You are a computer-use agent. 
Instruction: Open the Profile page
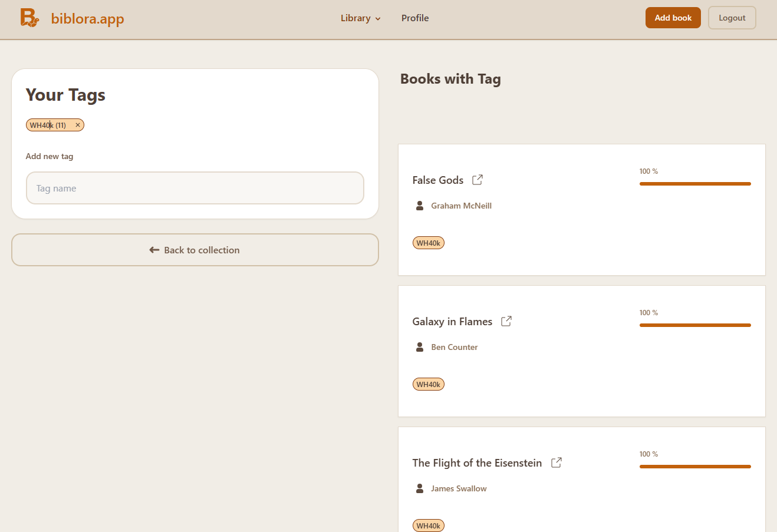click(415, 18)
